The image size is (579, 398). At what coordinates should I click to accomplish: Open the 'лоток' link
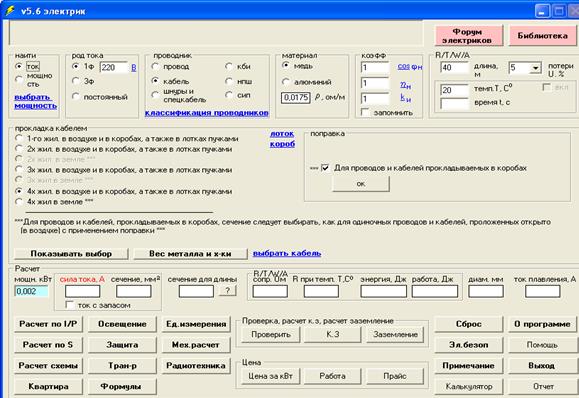[282, 134]
